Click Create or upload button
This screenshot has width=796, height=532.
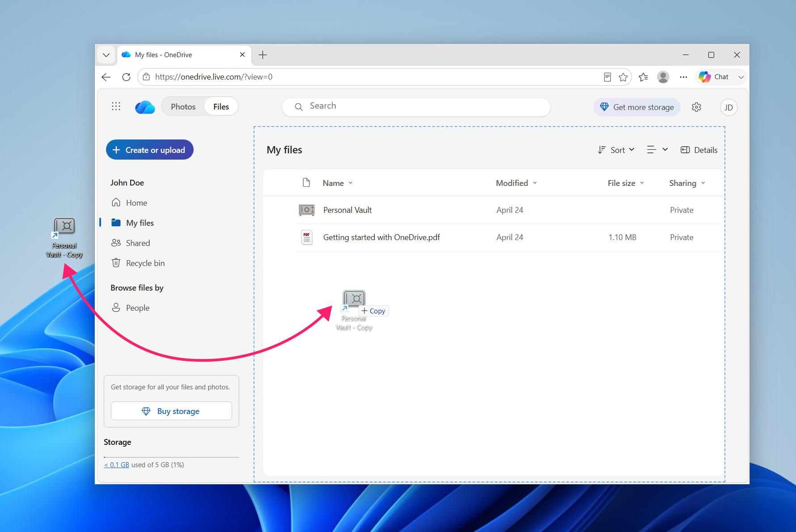click(150, 150)
